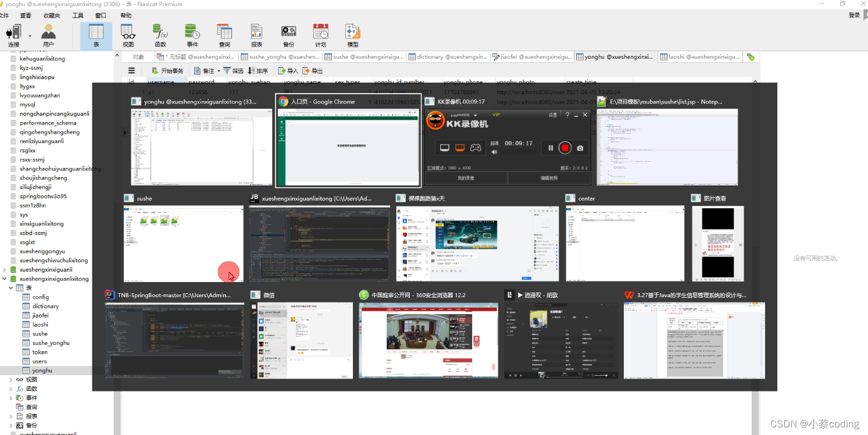The width and height of the screenshot is (868, 435).
Task: Switch to the 对象 tab
Action: (138, 57)
